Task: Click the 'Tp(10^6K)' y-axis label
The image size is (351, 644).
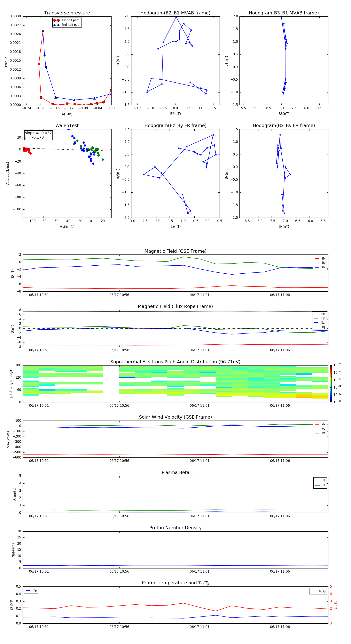Action: pyautogui.click(x=11, y=605)
